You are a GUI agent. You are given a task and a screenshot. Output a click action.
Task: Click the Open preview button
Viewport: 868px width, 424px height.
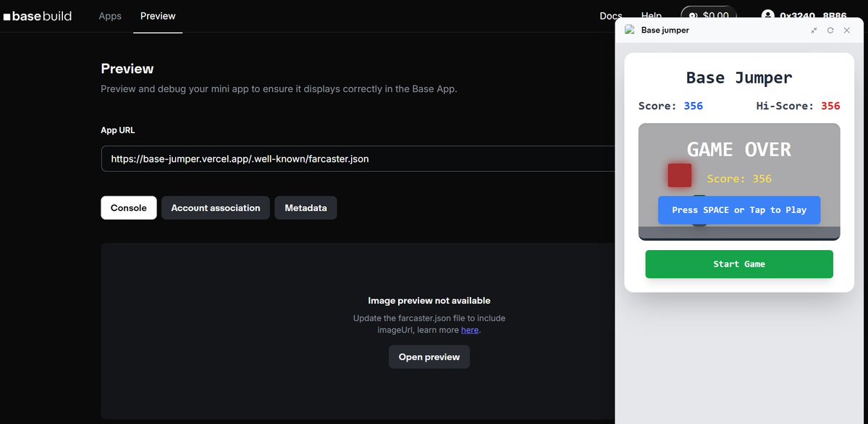tap(429, 357)
